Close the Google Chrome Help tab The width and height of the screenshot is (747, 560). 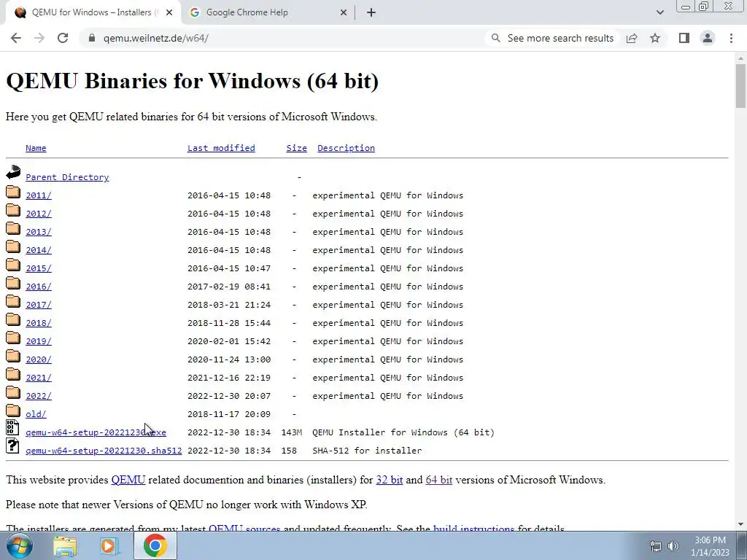(344, 12)
